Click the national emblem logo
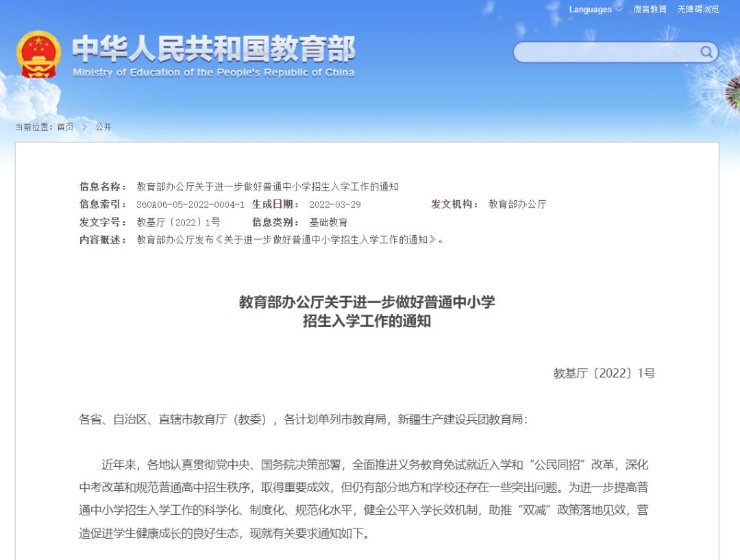This screenshot has width=740, height=560. pos(38,55)
